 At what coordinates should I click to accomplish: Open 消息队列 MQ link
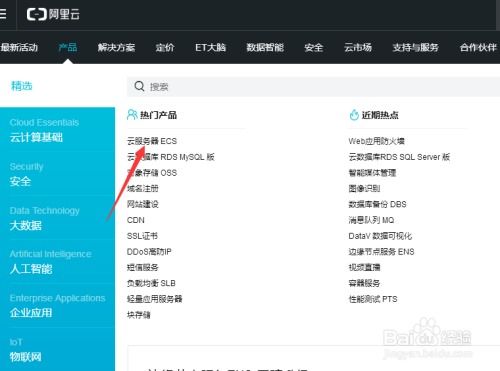371,220
